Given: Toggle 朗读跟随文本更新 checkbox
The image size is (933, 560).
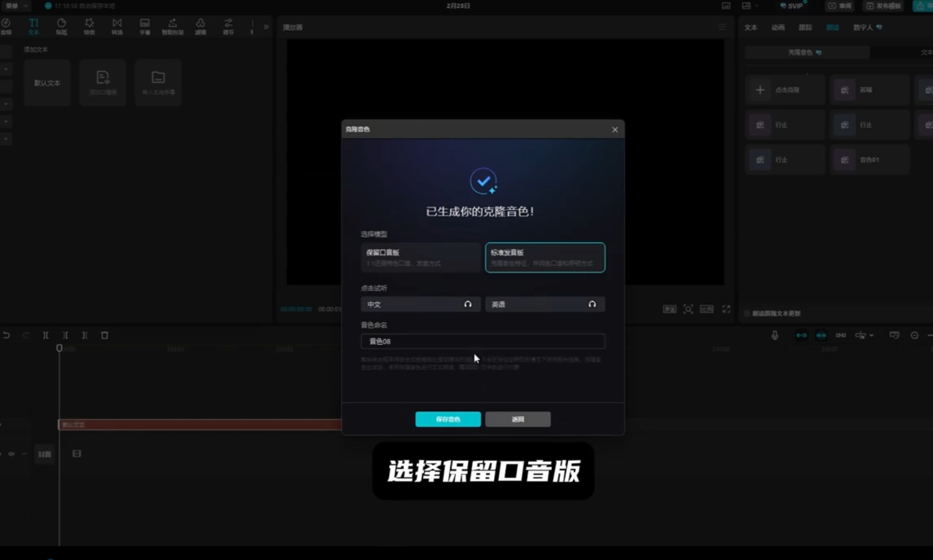Looking at the screenshot, I should [x=747, y=313].
